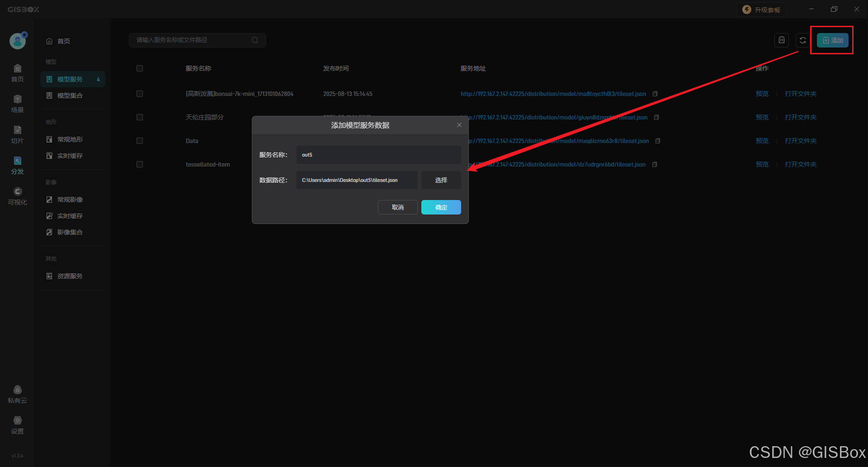Select 实时缓存 under 地形

pos(73,156)
